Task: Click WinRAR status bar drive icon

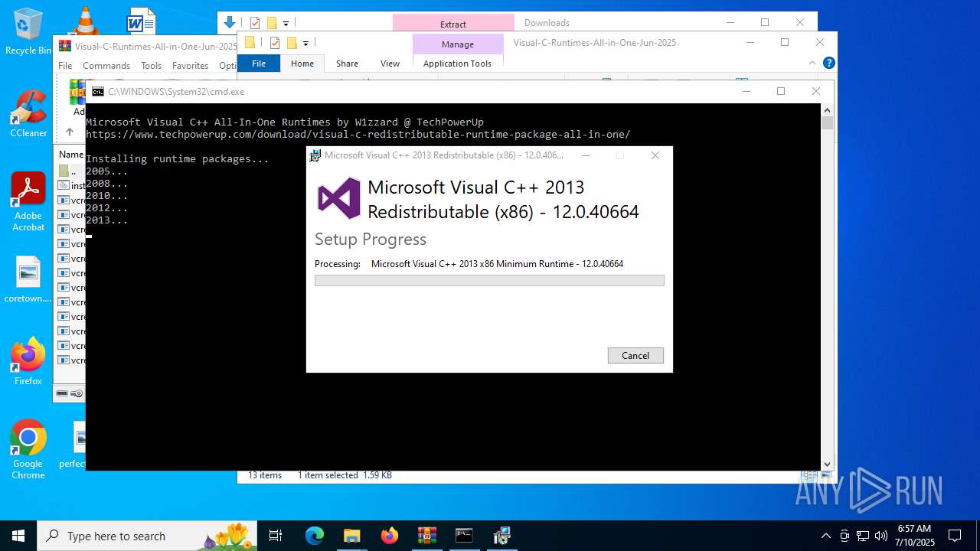Action: click(62, 393)
